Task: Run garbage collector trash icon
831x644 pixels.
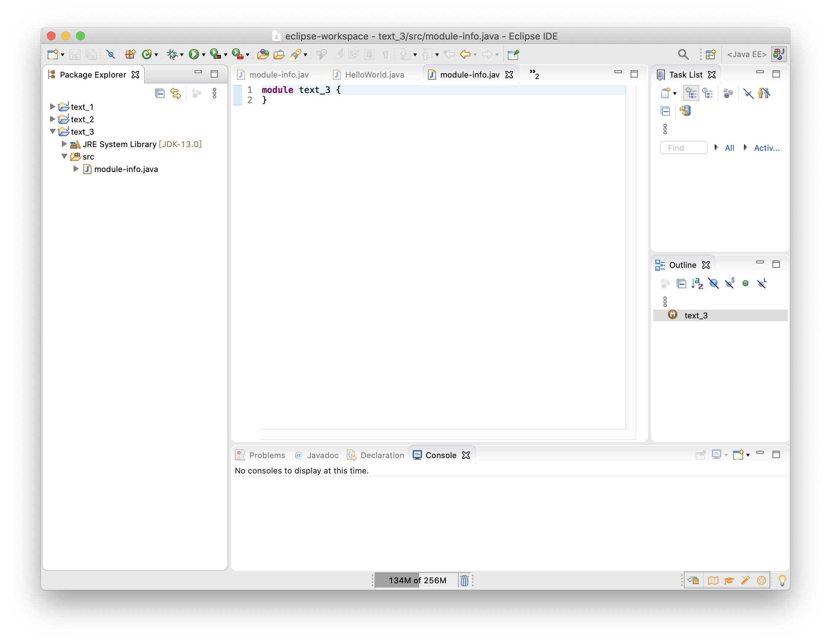Action: pyautogui.click(x=464, y=580)
